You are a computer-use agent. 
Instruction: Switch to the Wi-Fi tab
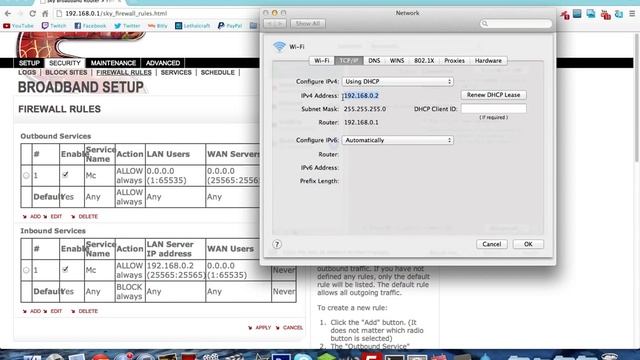point(322,60)
